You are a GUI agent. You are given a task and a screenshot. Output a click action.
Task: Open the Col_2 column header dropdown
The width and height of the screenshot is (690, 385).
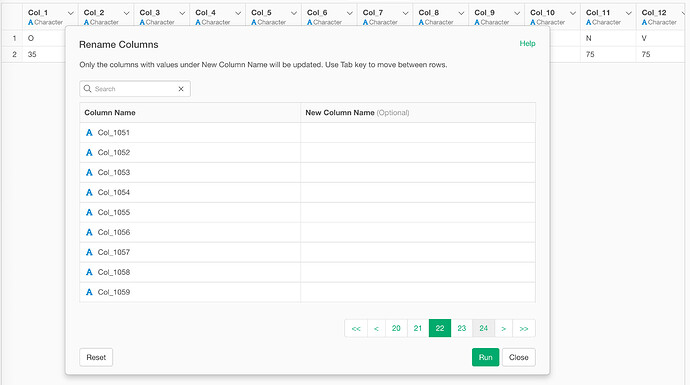pyautogui.click(x=126, y=13)
